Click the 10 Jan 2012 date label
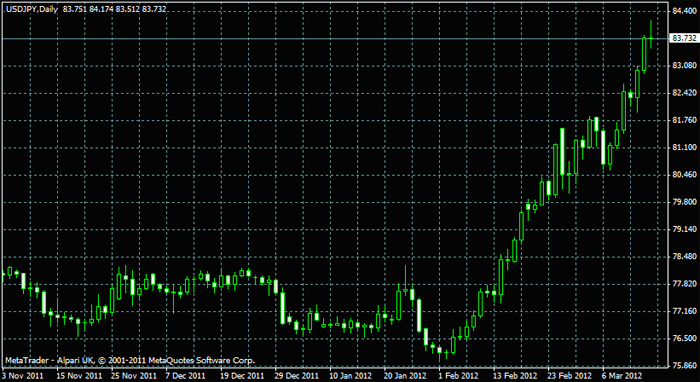 click(x=350, y=375)
